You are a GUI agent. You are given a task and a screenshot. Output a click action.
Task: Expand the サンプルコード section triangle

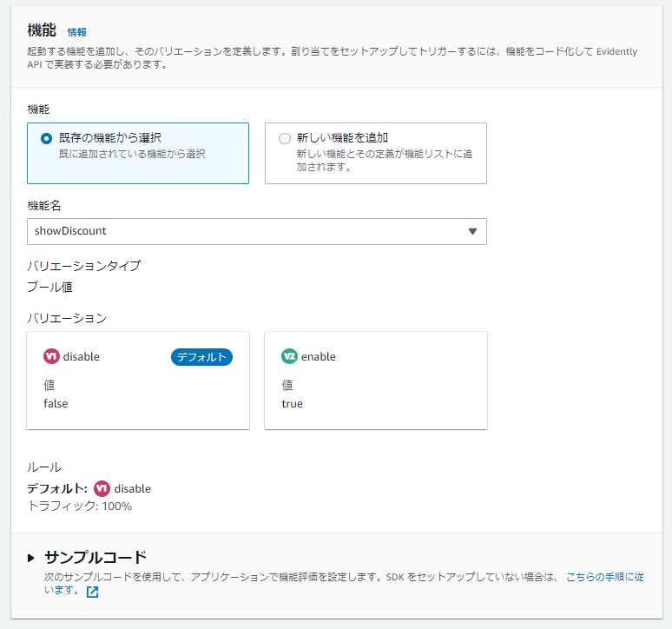pos(32,558)
